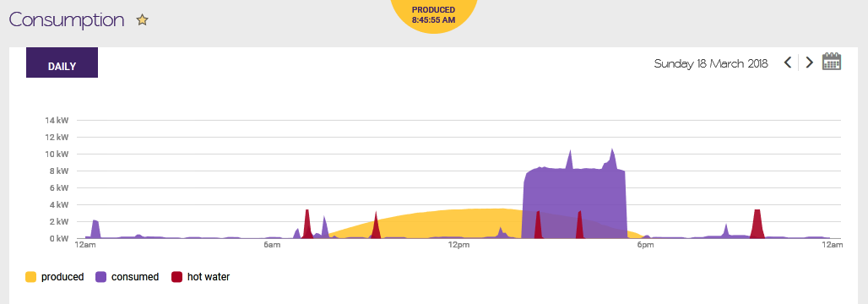Image resolution: width=868 pixels, height=304 pixels.
Task: Click the purple consumption spike near 12am
Action: pos(95,229)
